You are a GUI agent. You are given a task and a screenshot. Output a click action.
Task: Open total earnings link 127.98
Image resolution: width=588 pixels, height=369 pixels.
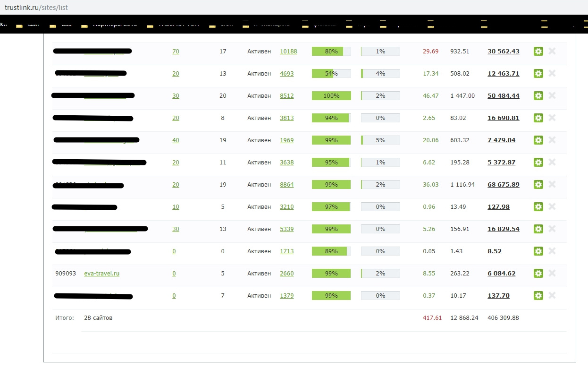499,207
